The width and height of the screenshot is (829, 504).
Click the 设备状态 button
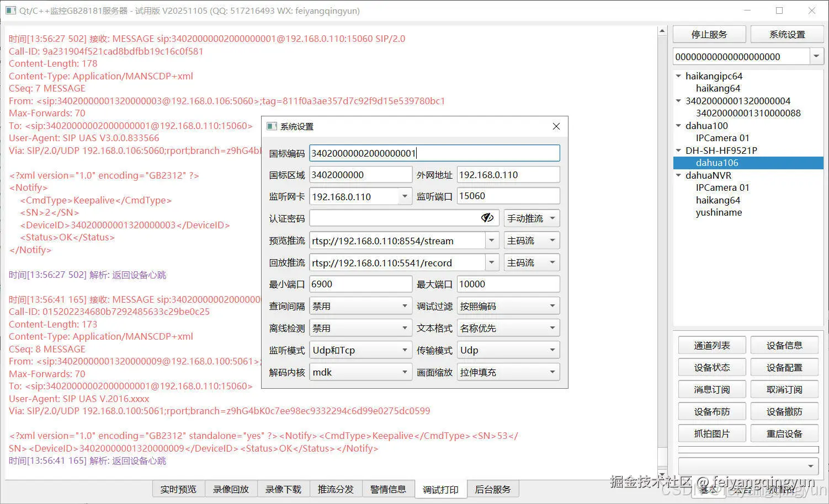712,367
